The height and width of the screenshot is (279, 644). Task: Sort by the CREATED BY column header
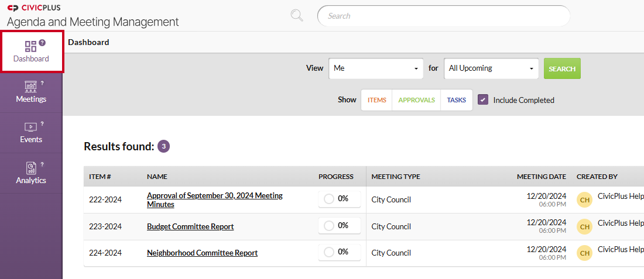click(597, 177)
